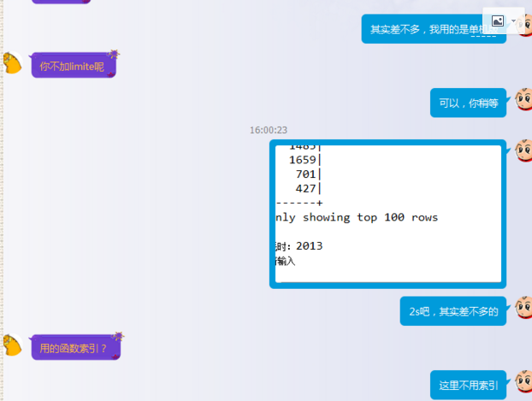Click yellow avatar beside 用的函数索引？ message
Screen dimensions: 532x401
point(13,345)
